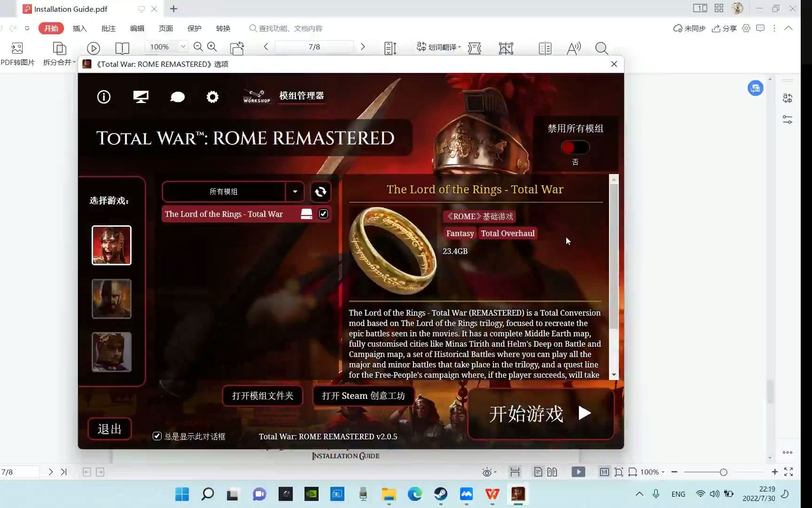Viewport: 812px width, 508px height.
Task: Start the game with 开始游戏
Action: [541, 414]
